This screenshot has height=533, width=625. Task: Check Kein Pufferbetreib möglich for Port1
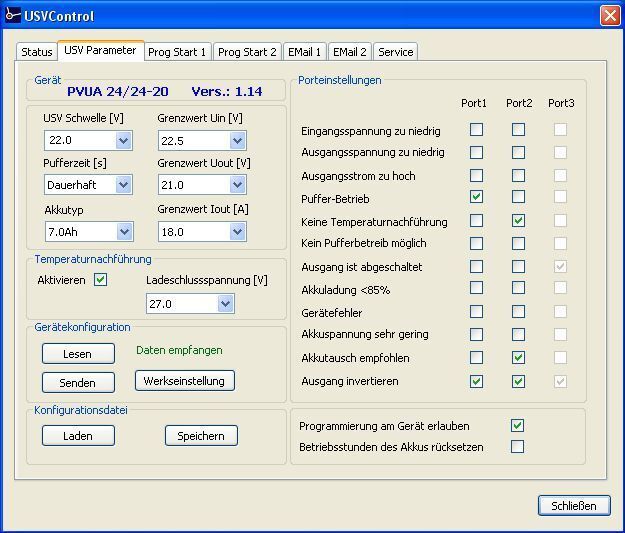point(476,243)
